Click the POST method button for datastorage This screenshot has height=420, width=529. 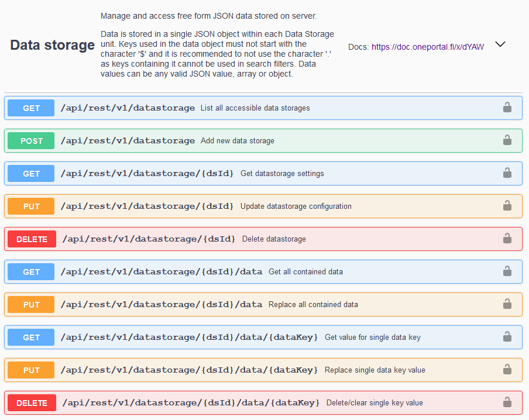[31, 140]
